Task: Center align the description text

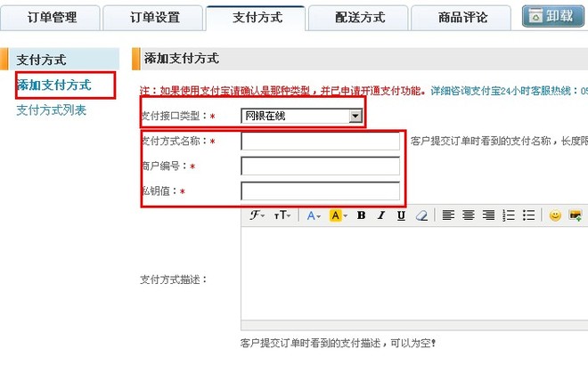Action: click(469, 215)
